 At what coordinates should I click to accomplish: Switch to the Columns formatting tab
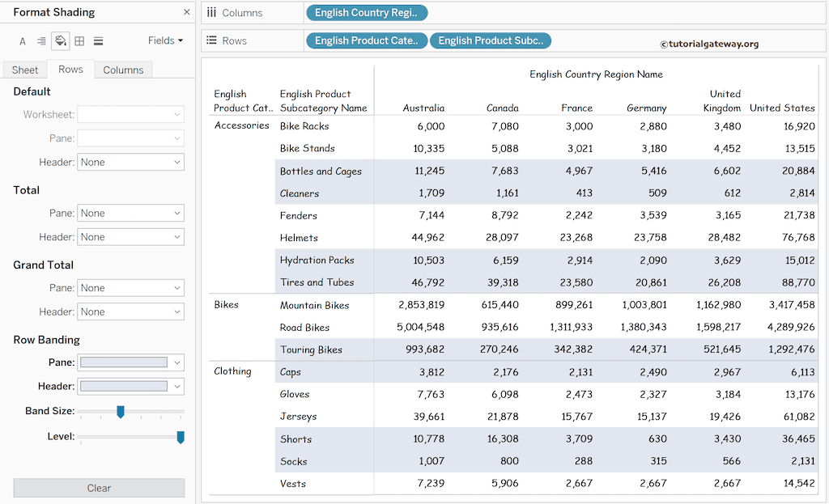122,70
